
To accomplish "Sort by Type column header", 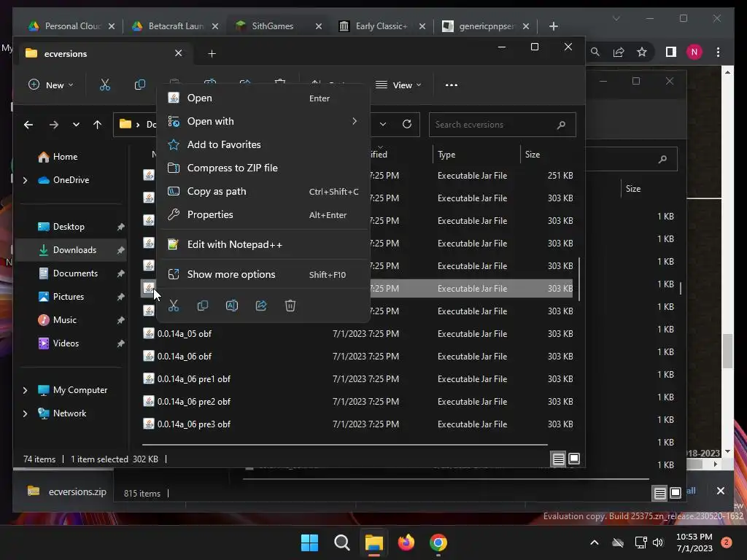I will (476, 155).
